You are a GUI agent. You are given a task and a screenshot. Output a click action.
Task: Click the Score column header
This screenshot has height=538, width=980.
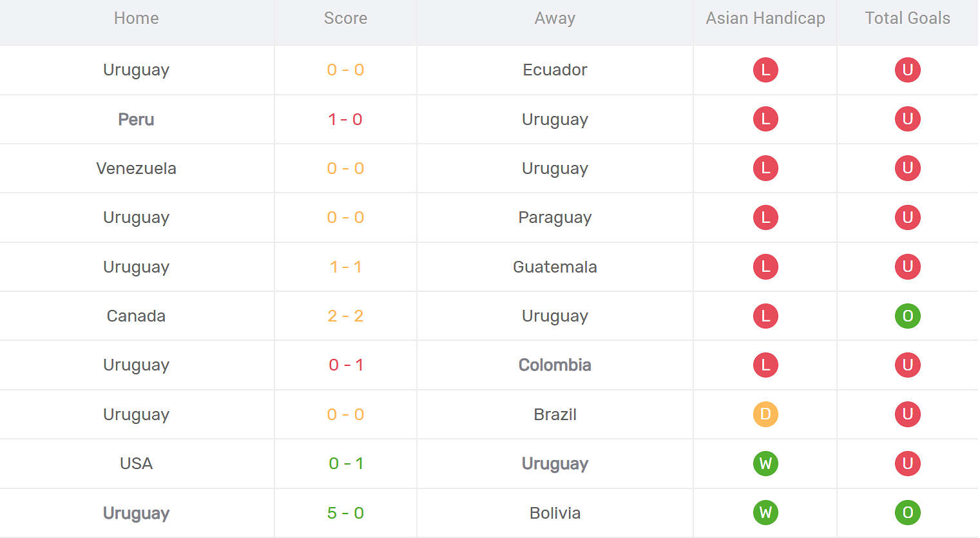[345, 18]
